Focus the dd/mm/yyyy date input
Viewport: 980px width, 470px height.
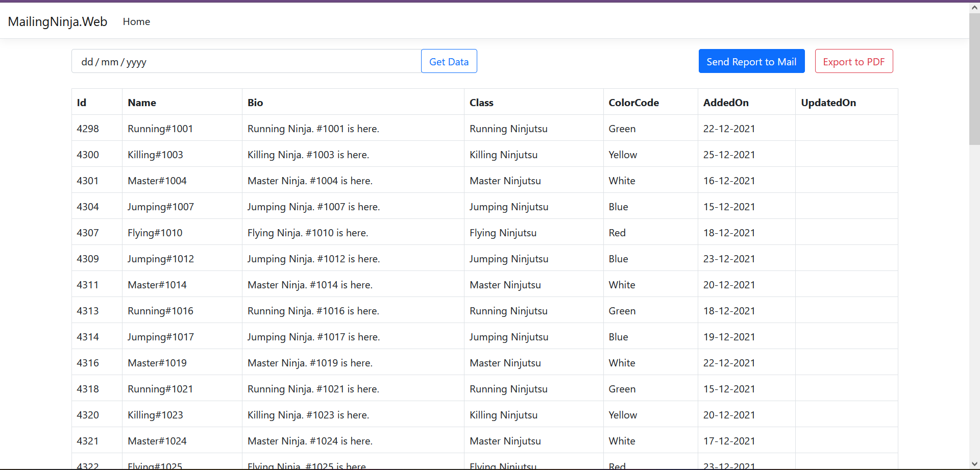[x=246, y=61]
